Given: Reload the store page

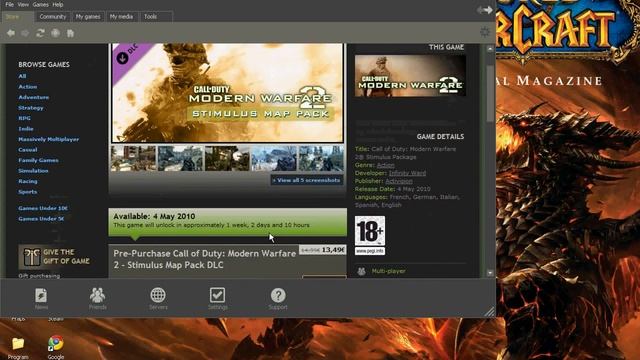Looking at the screenshot, I should coord(40,33).
